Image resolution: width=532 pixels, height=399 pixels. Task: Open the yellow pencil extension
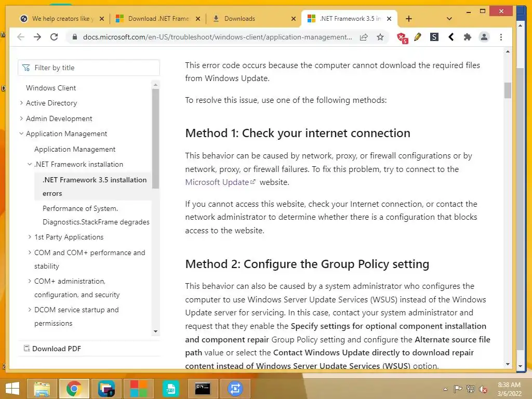pyautogui.click(x=418, y=37)
